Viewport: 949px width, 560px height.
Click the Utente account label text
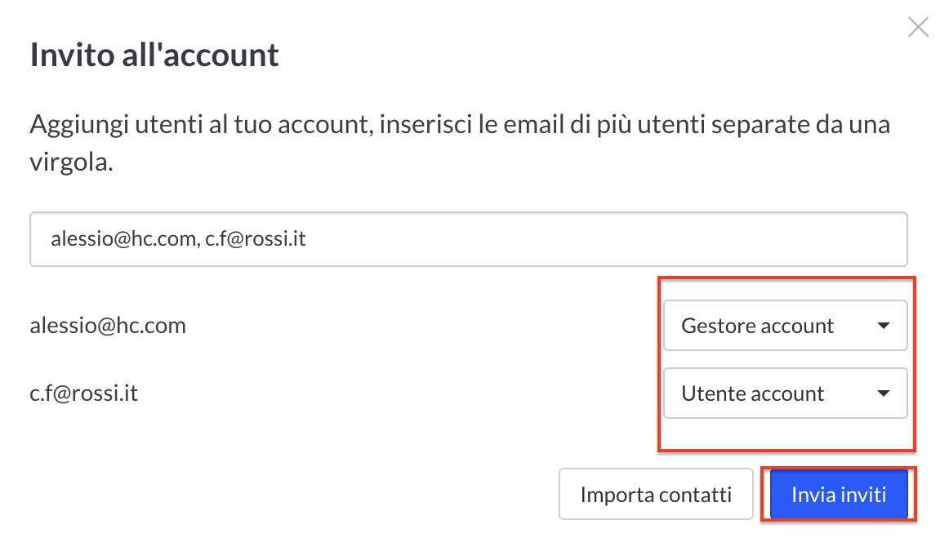752,393
